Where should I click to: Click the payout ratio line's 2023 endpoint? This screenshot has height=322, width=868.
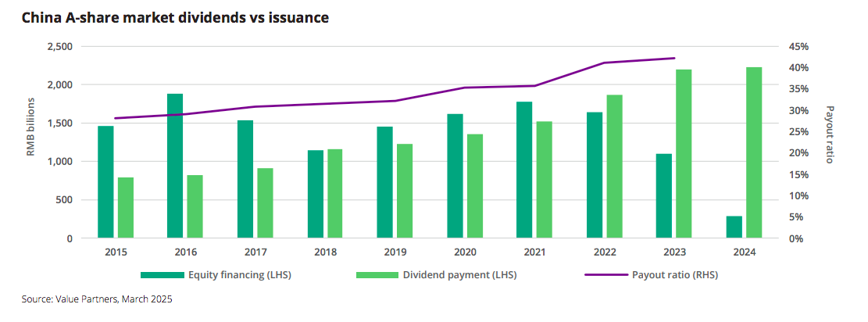coord(674,58)
